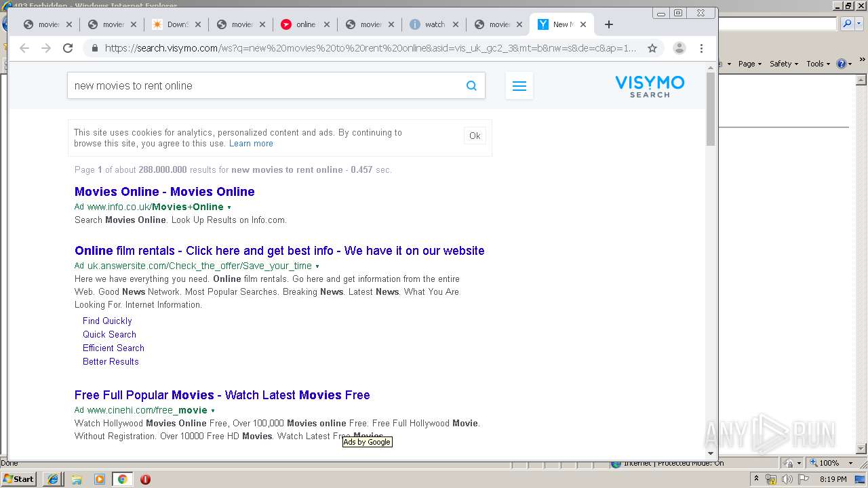Bookmark this page with the star icon
The image size is (868, 488).
pyautogui.click(x=652, y=48)
